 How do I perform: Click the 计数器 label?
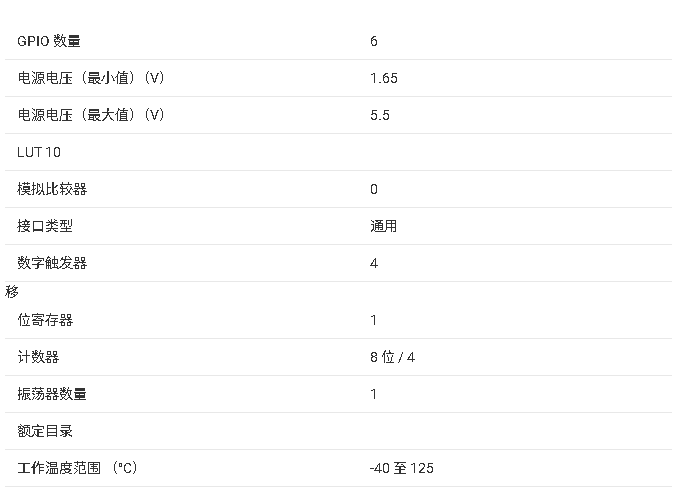38,357
